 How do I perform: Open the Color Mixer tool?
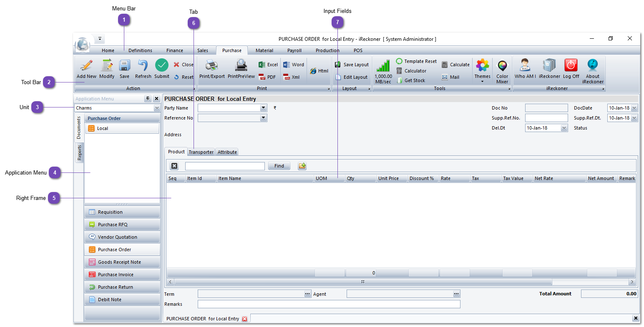coord(502,67)
